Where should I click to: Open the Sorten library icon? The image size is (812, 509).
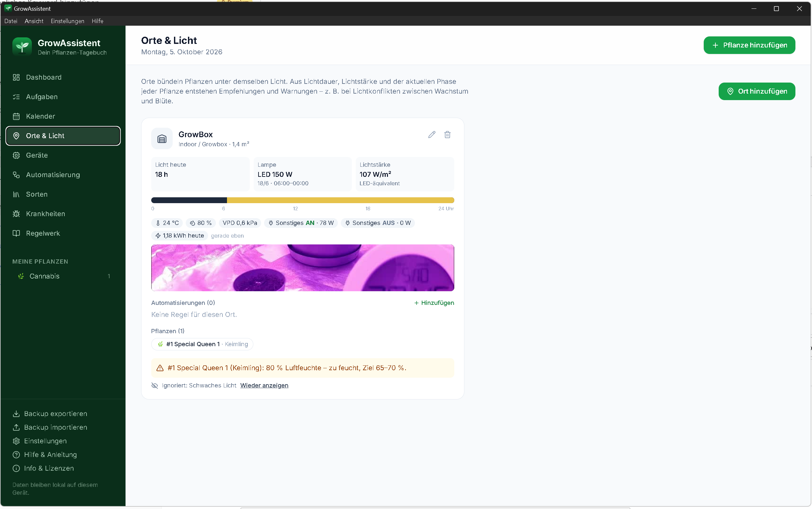16,195
